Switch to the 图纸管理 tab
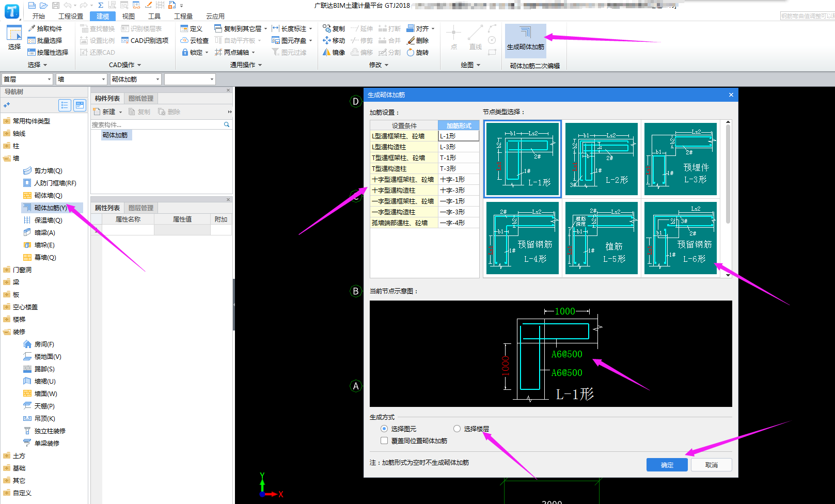Viewport: 835px width, 504px height. (x=141, y=99)
